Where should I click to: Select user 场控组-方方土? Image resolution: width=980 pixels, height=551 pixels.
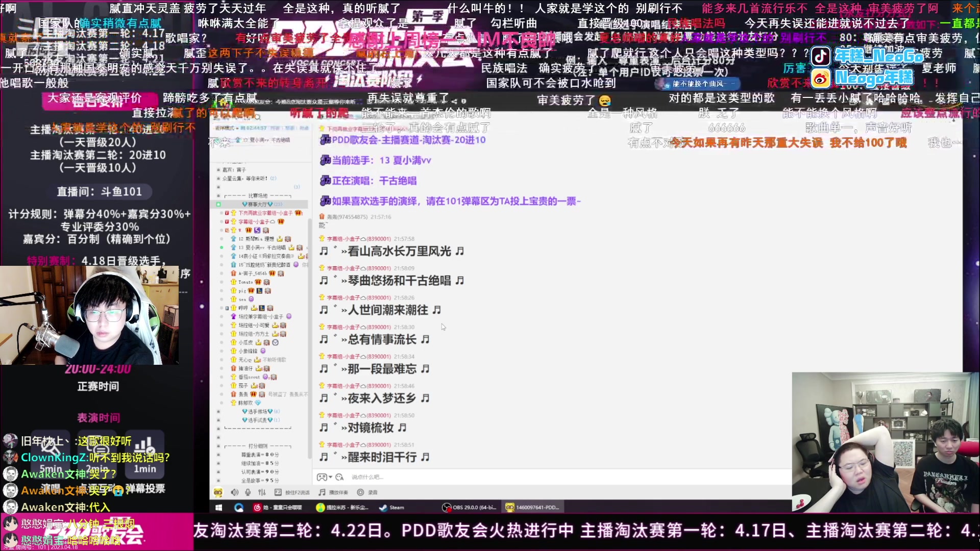click(254, 334)
